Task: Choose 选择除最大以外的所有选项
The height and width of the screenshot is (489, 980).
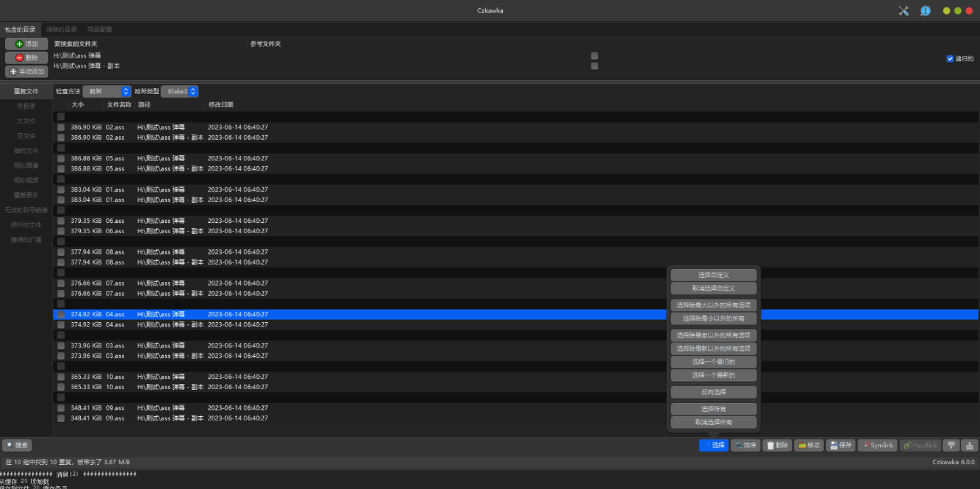Action: point(714,305)
